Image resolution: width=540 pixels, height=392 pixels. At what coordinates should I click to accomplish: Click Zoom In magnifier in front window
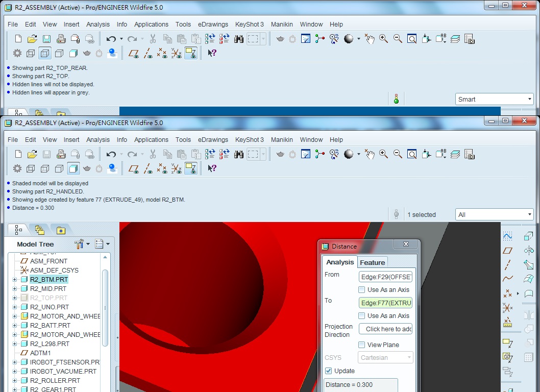point(384,154)
